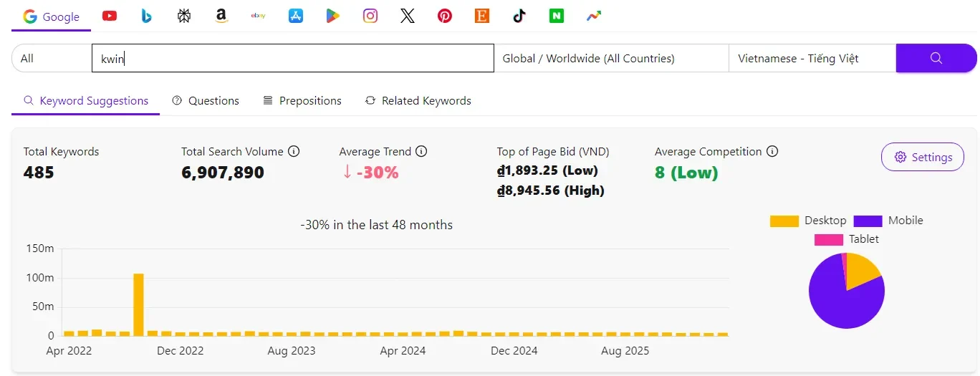Click the TikTok platform icon

pyautogui.click(x=519, y=16)
